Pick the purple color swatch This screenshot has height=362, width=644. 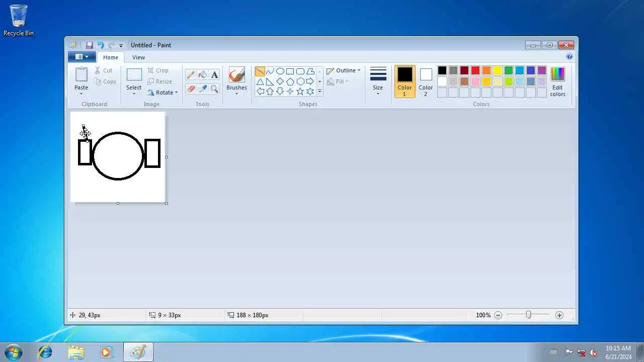pos(542,70)
